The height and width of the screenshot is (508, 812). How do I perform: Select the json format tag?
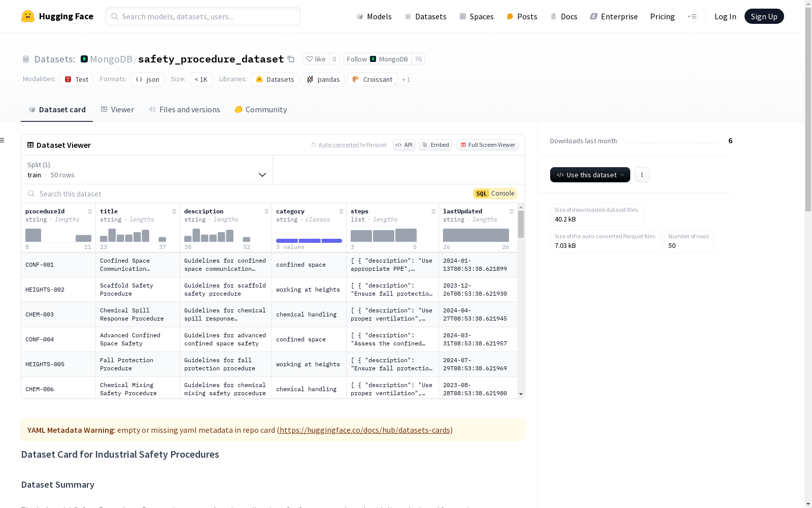(x=148, y=79)
